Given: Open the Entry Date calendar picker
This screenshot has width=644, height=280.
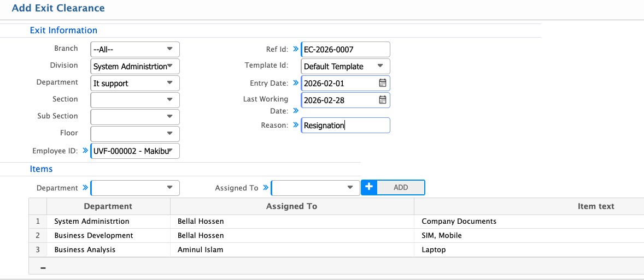Looking at the screenshot, I should coord(383,83).
